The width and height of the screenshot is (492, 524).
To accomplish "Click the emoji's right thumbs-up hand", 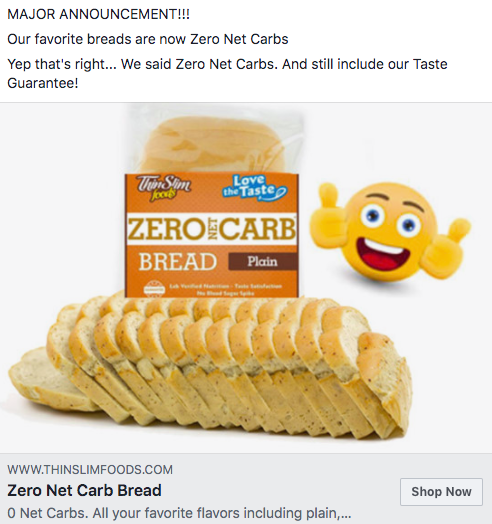I will [446, 248].
